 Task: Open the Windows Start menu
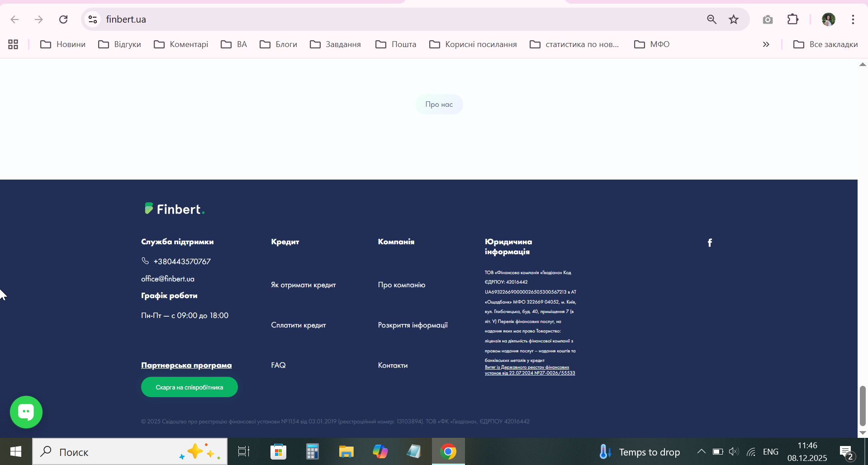pyautogui.click(x=16, y=451)
